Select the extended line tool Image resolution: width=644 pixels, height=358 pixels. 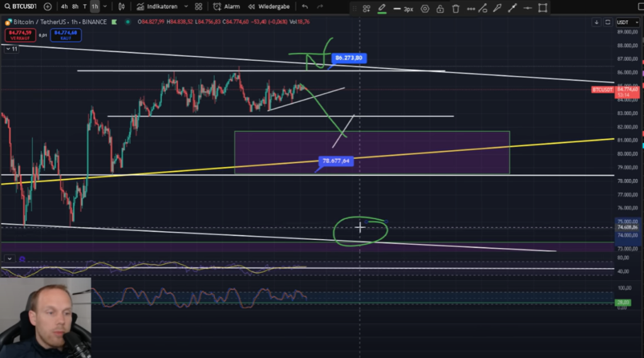(x=512, y=8)
